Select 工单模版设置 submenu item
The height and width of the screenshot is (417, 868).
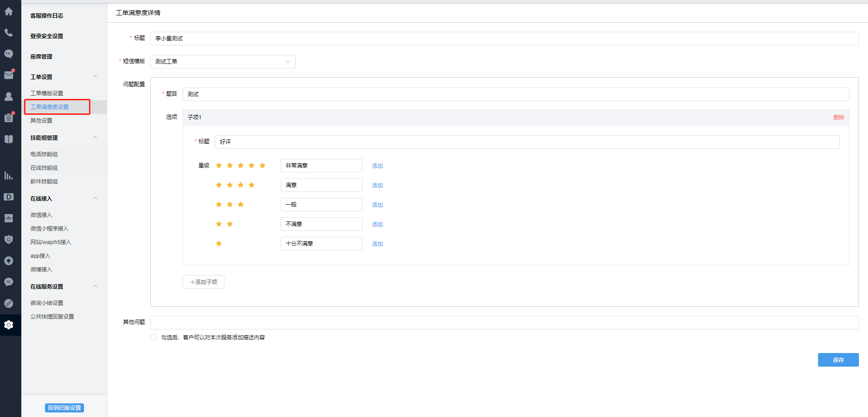47,93
